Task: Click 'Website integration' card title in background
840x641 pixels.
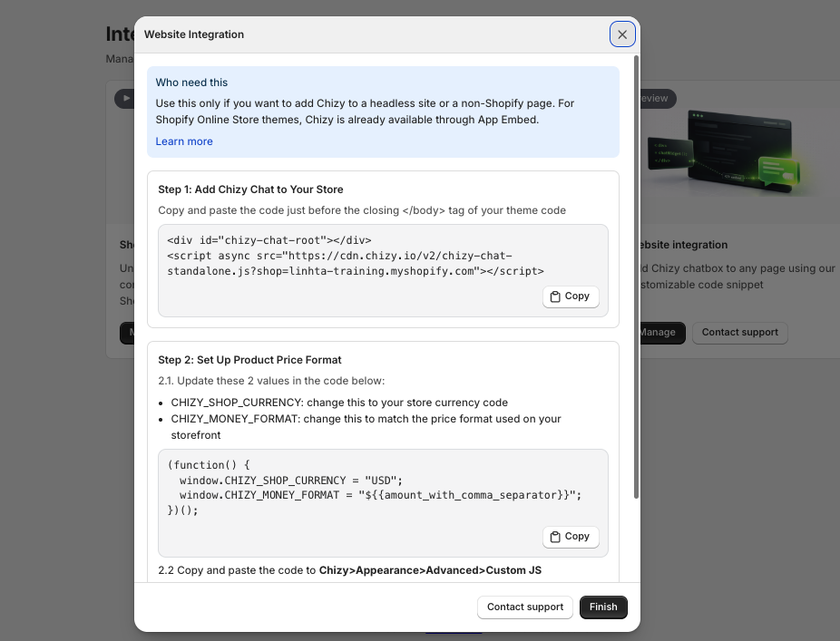Action: coord(684,245)
